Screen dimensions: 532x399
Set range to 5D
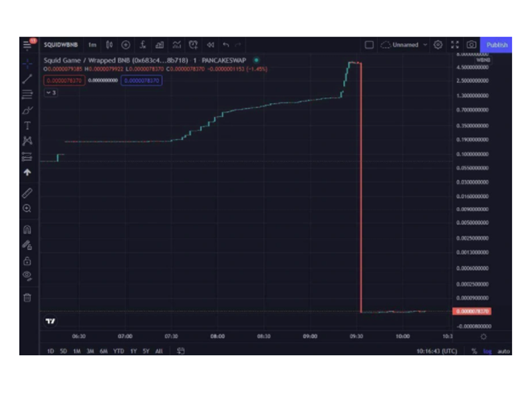(63, 351)
